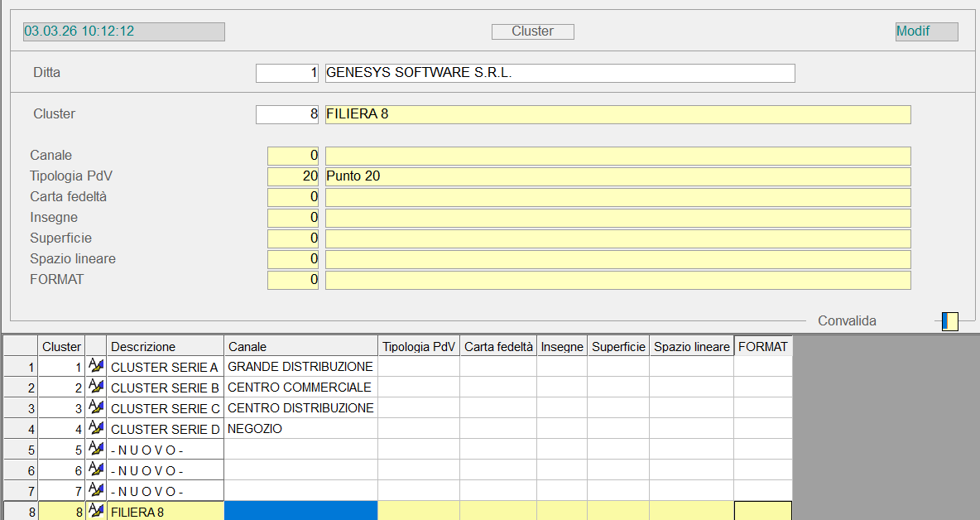
Task: Select the Canale column header
Action: 300,346
